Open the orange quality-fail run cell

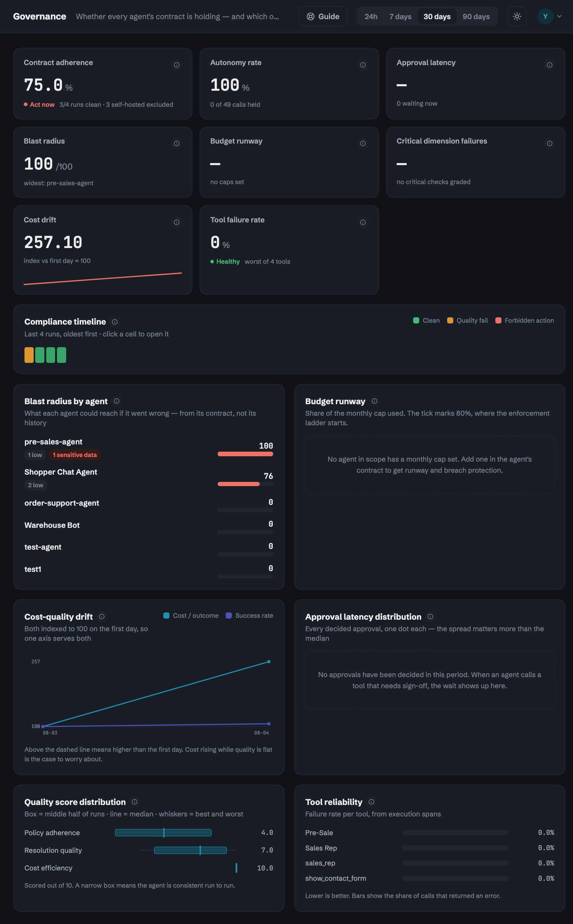click(x=29, y=355)
